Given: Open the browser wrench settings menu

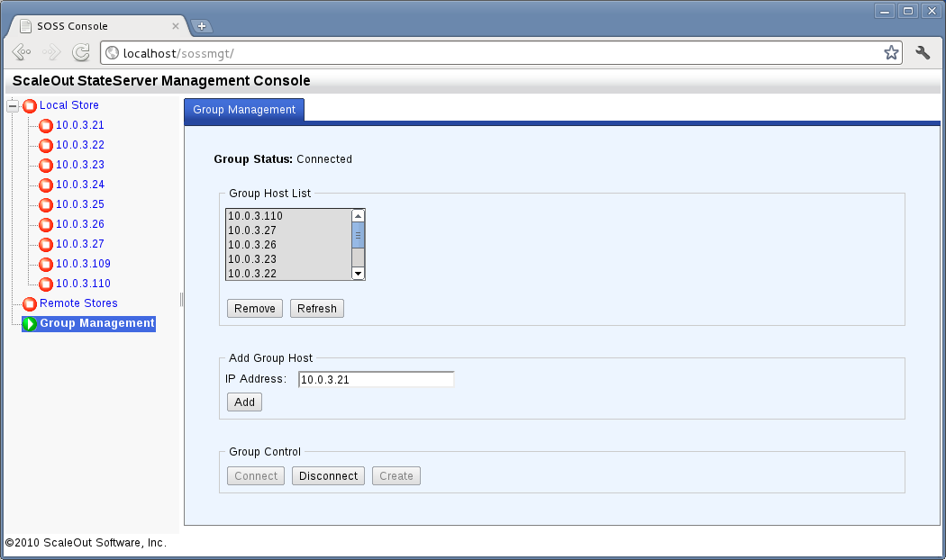Looking at the screenshot, I should [x=923, y=53].
